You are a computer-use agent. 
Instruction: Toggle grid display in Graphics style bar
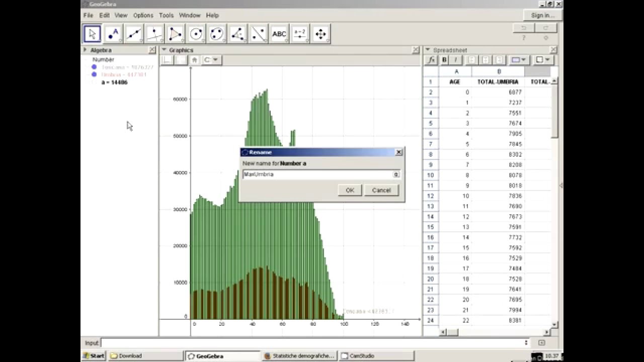pyautogui.click(x=181, y=60)
